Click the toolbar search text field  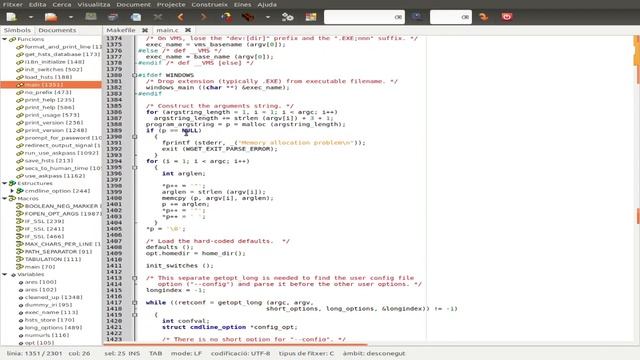[364, 17]
